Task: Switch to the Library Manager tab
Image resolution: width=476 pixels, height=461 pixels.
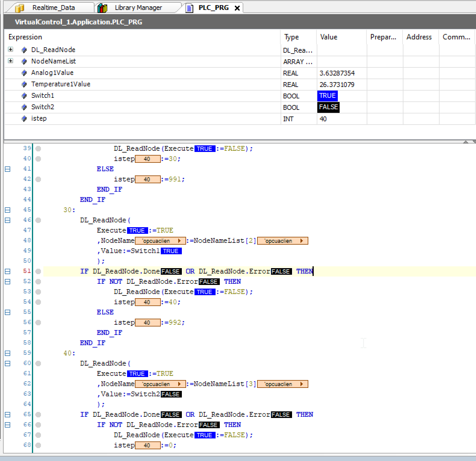Action: pos(138,8)
